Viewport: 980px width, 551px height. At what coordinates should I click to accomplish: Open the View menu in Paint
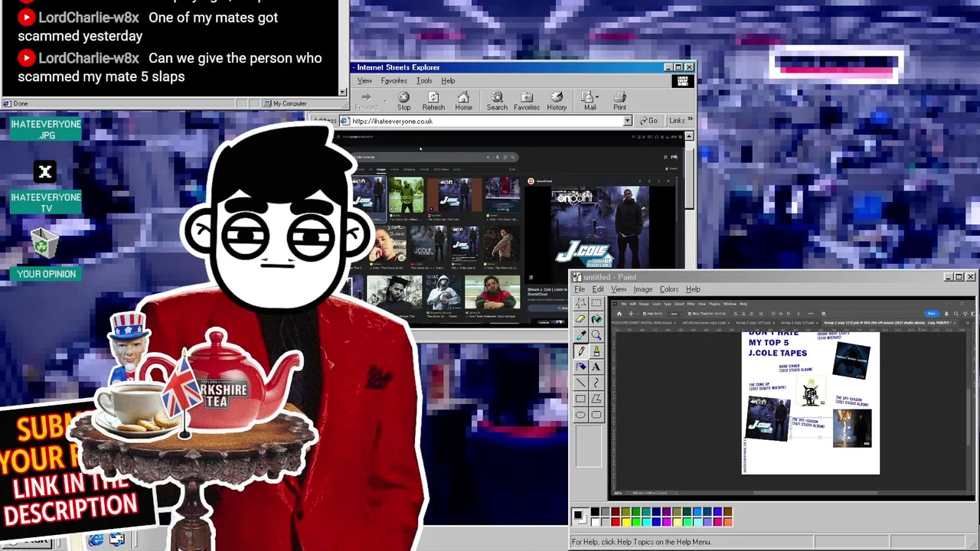[x=619, y=289]
